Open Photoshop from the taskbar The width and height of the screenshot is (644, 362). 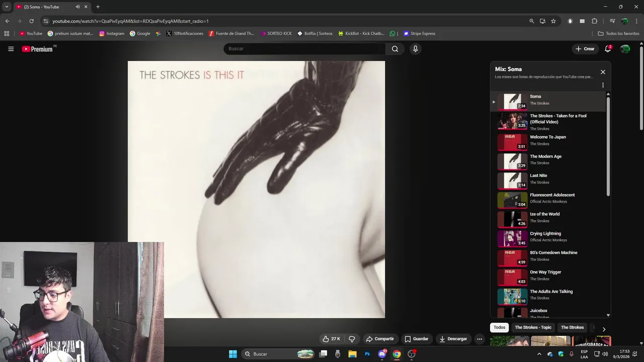click(367, 354)
